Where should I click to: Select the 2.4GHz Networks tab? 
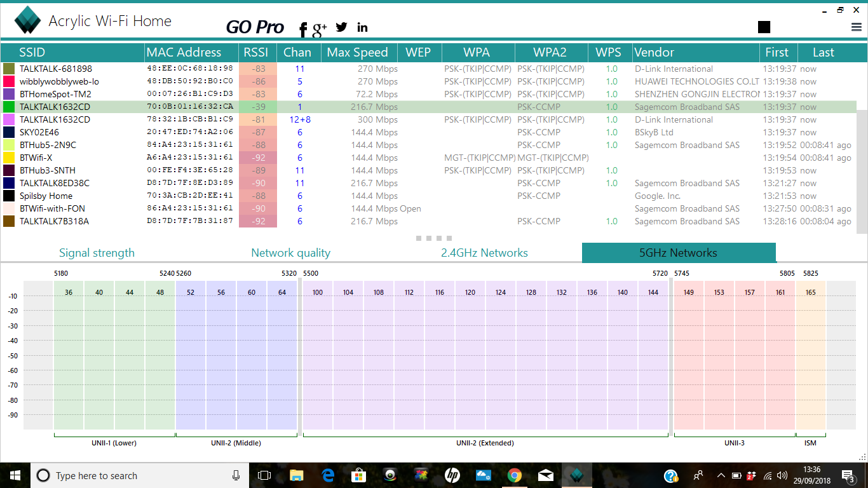point(484,253)
